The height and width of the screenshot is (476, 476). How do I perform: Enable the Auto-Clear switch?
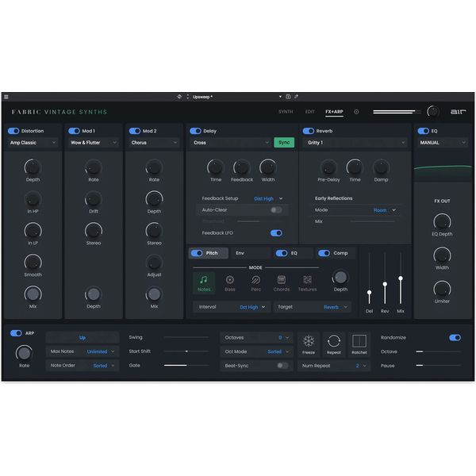point(276,209)
